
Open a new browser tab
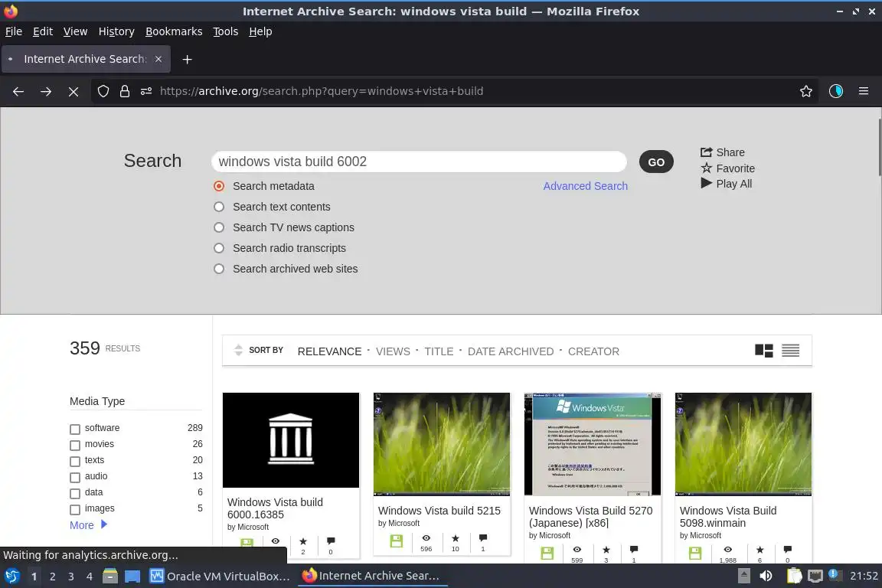188,59
